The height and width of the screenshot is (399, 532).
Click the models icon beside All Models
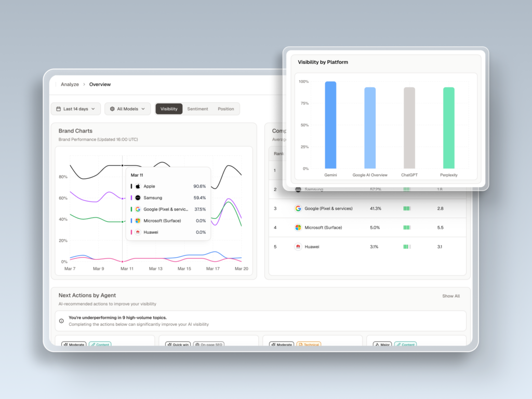click(x=112, y=109)
